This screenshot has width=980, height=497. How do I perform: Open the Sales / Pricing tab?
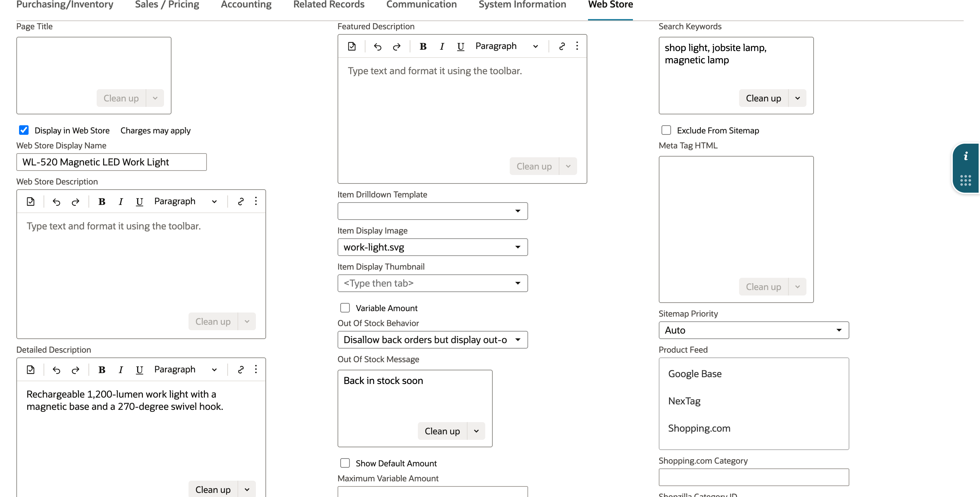tap(167, 4)
